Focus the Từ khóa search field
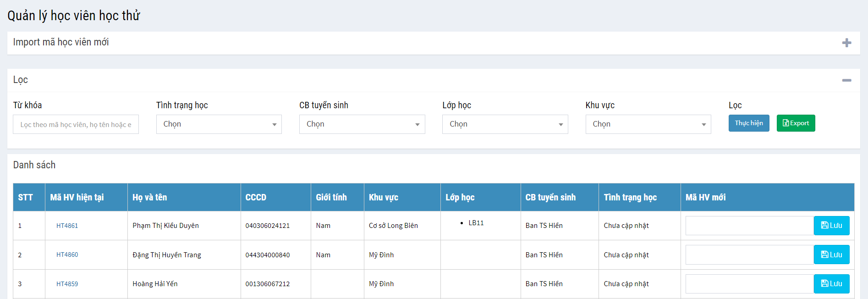868x299 pixels. click(76, 125)
